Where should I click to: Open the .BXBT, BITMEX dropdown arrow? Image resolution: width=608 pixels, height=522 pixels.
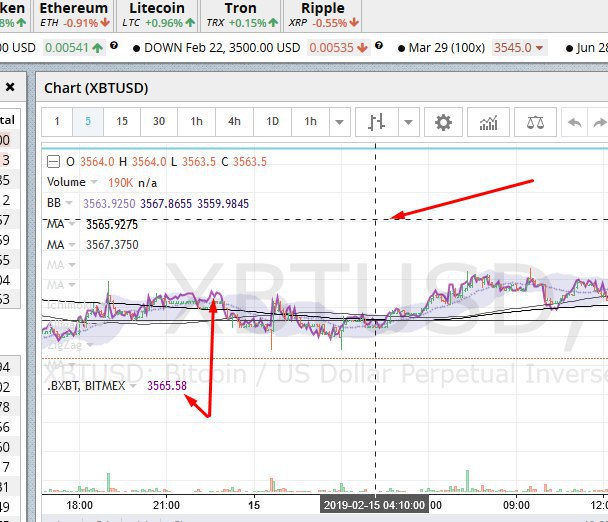[133, 386]
